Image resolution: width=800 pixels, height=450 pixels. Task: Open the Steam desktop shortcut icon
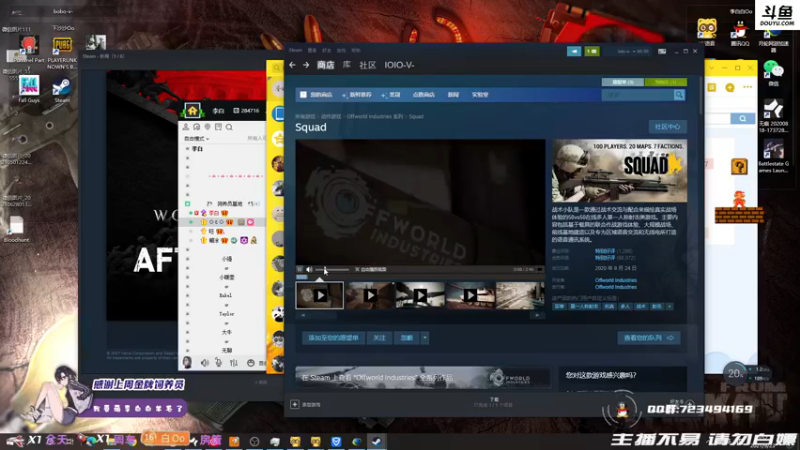62,90
